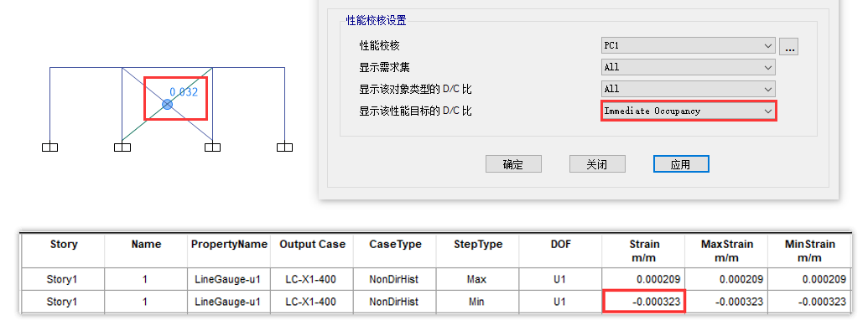
Task: Click the 应用 button
Action: pos(681,164)
